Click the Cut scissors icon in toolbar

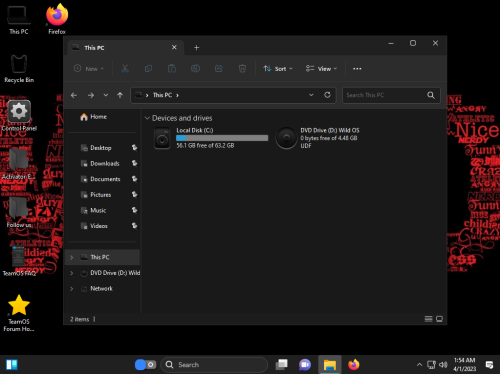click(x=125, y=69)
